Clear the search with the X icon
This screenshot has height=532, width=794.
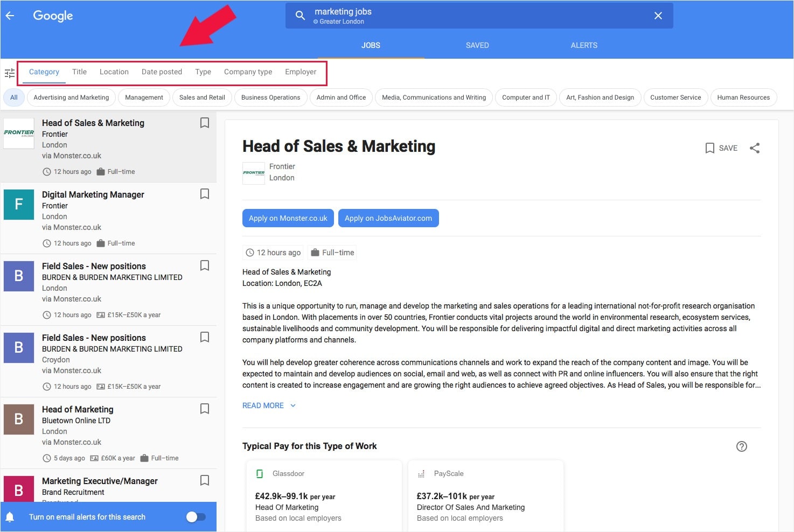pyautogui.click(x=658, y=16)
